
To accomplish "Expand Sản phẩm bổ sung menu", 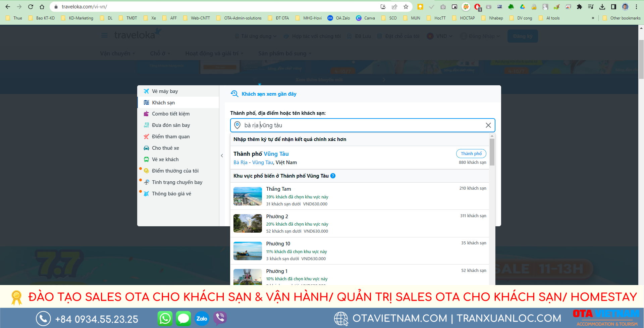I will 285,53.
